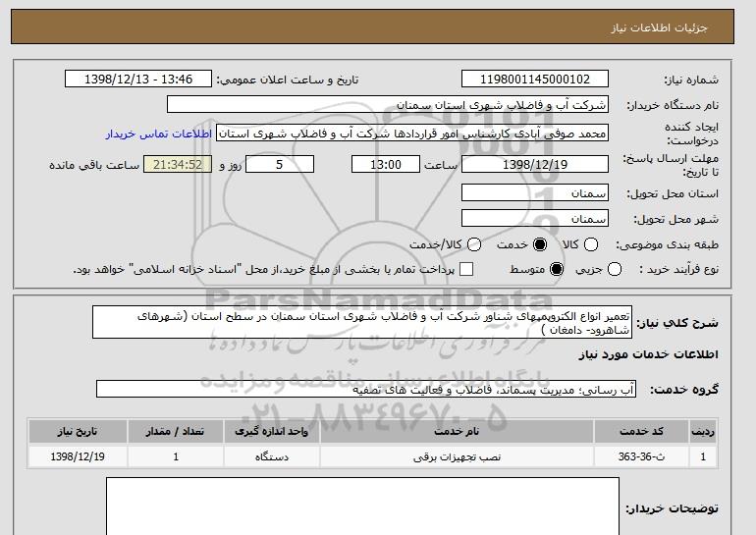Click the کد خدمت column header
Screen dimensions: 756x535
click(x=641, y=431)
